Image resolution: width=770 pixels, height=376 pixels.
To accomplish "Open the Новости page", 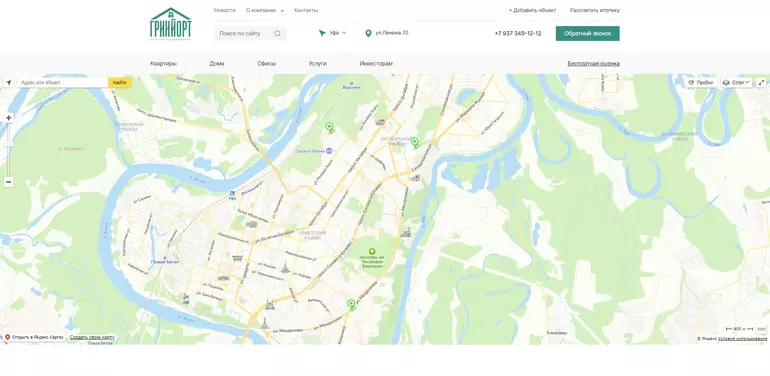I will tap(224, 10).
